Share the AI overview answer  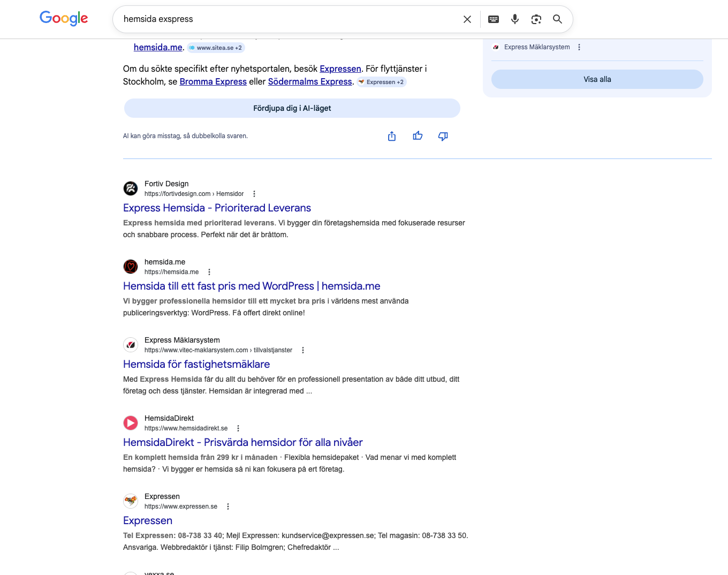(392, 136)
